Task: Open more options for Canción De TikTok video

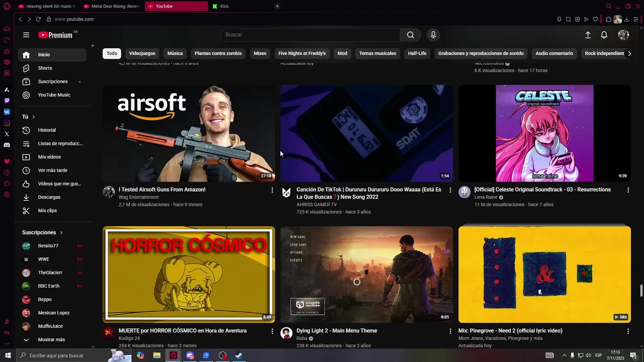Action: (450, 190)
